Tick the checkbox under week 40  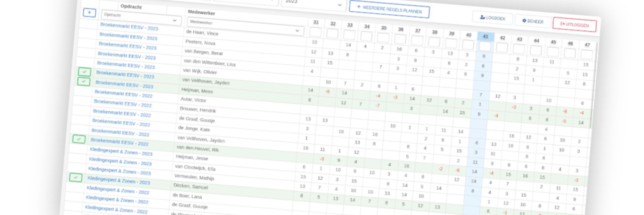click(x=468, y=45)
